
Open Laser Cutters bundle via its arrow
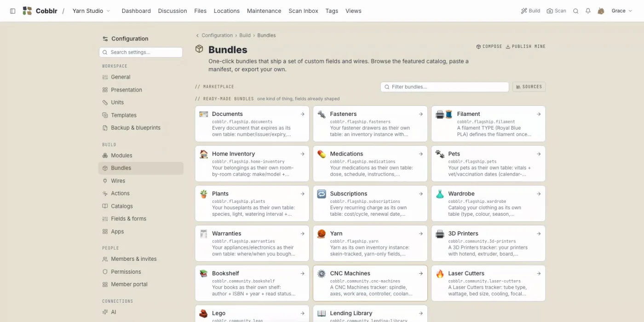pos(539,274)
